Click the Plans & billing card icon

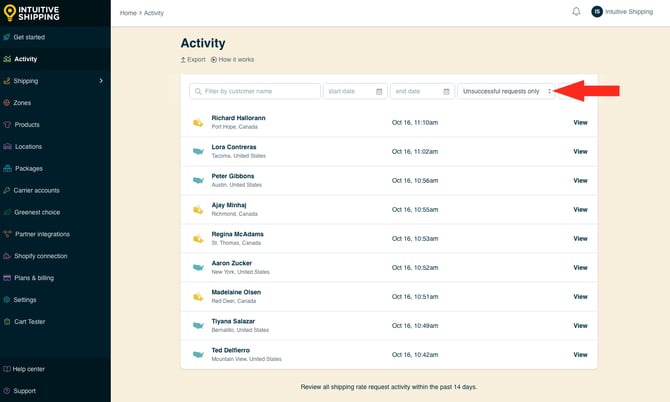pos(7,278)
